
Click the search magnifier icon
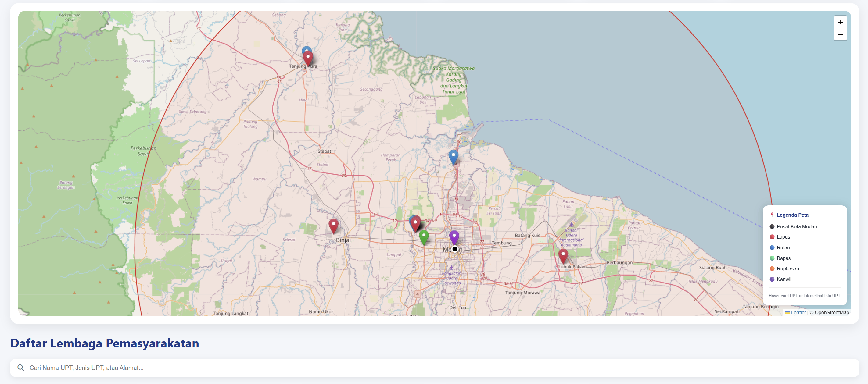pyautogui.click(x=20, y=368)
